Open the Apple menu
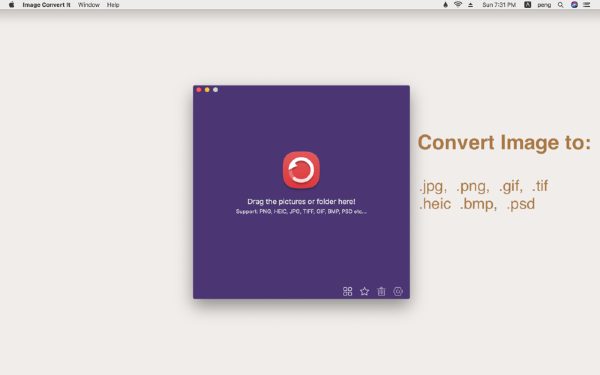The image size is (600, 375). click(11, 5)
